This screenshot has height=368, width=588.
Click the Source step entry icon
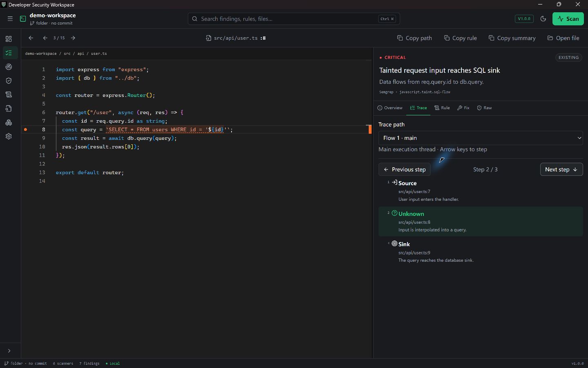(394, 183)
